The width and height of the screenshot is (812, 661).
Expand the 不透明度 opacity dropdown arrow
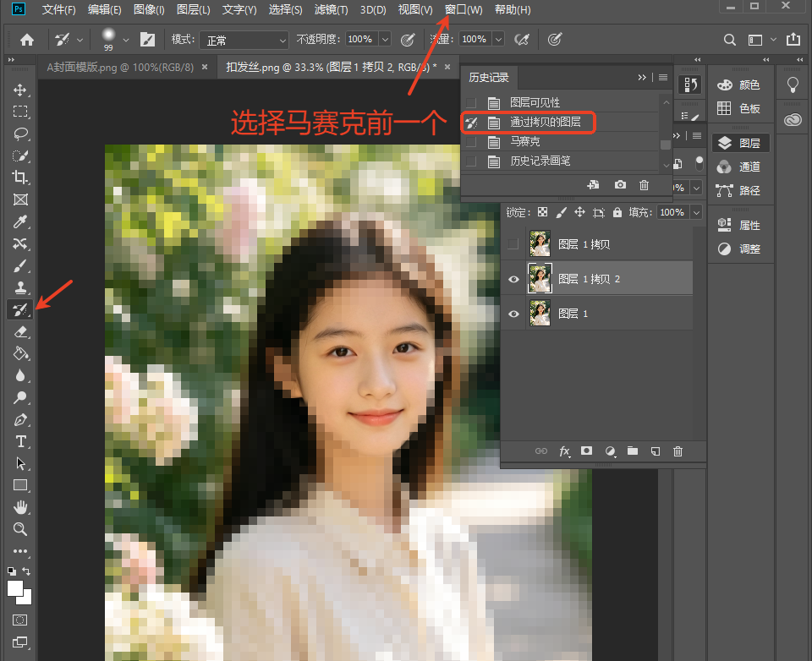pyautogui.click(x=385, y=40)
